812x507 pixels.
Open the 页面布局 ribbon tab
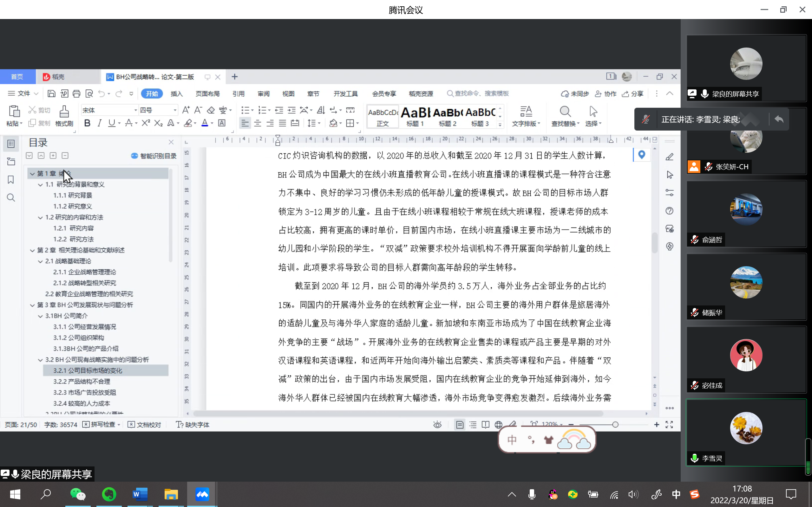tap(207, 93)
